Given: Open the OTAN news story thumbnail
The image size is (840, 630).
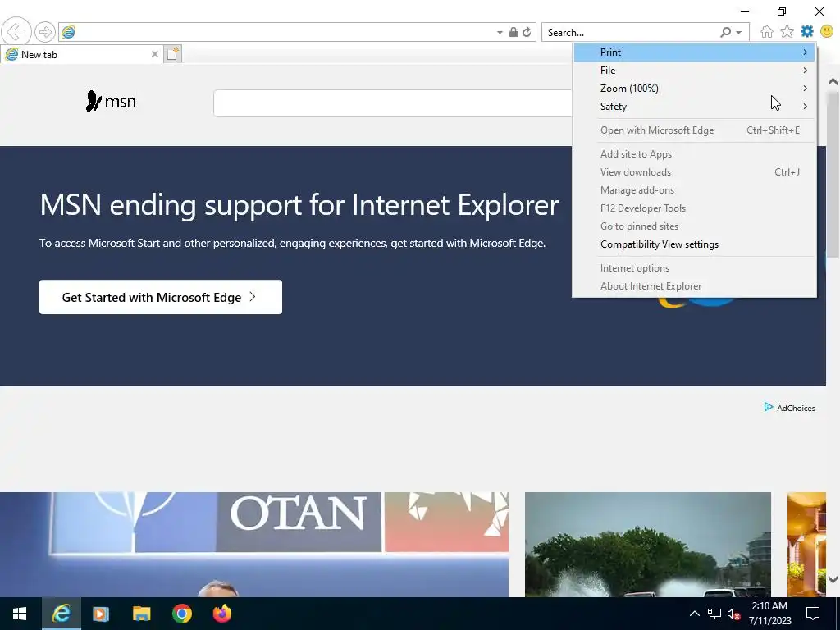Looking at the screenshot, I should [x=254, y=545].
